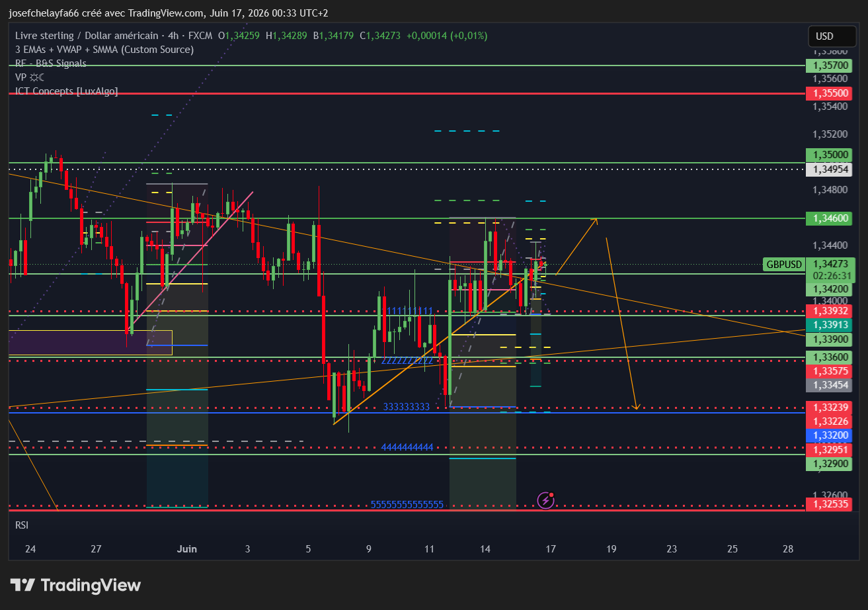Click the date label 24 on time axis

click(x=30, y=548)
